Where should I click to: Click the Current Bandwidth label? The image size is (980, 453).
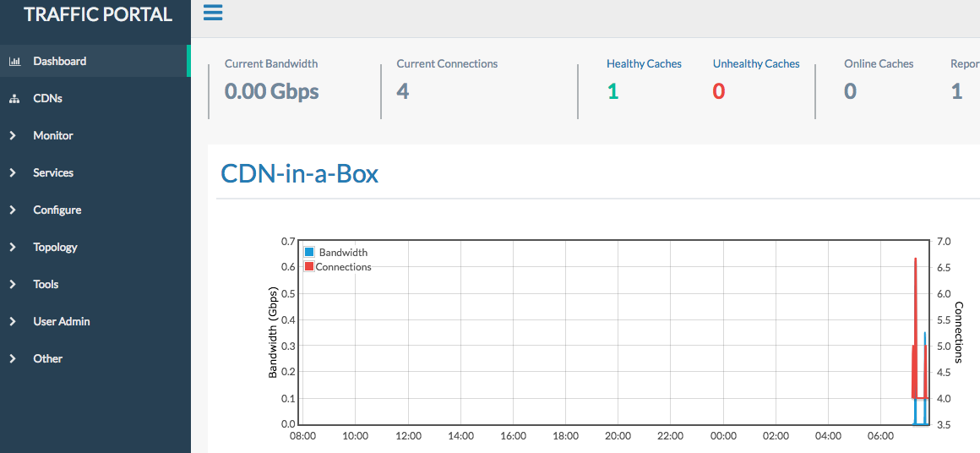(x=271, y=63)
